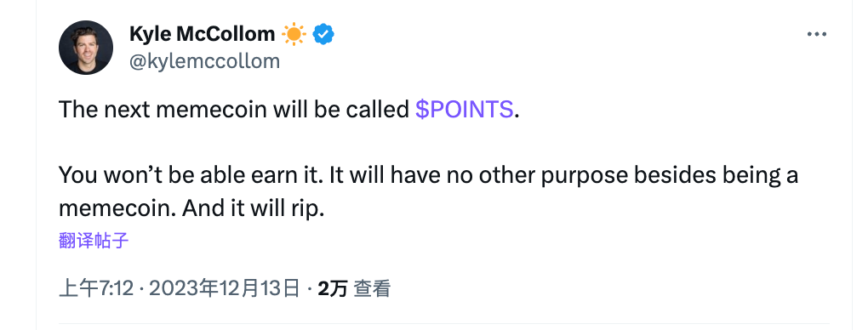Viewport: 868px width, 330px height.
Task: Click the sentence 'The next memecoin will be called'
Action: [234, 110]
